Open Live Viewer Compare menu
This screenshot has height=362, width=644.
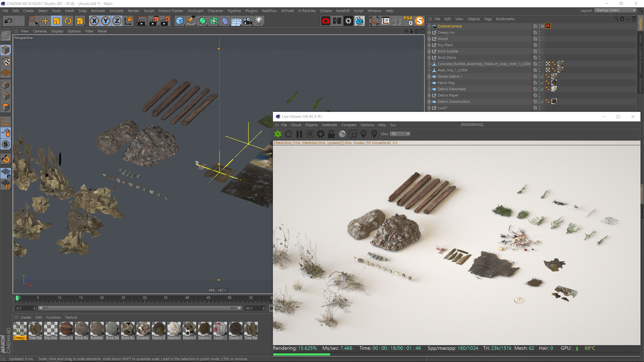[x=349, y=125]
